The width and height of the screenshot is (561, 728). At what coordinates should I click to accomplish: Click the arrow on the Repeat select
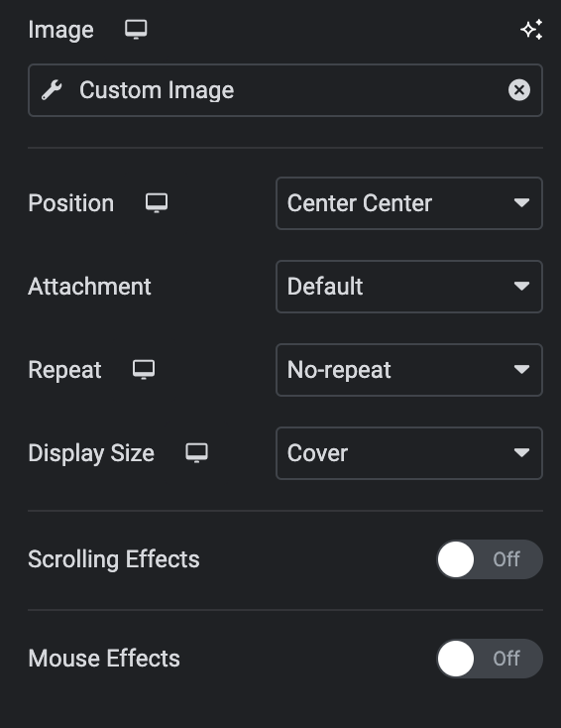522,370
